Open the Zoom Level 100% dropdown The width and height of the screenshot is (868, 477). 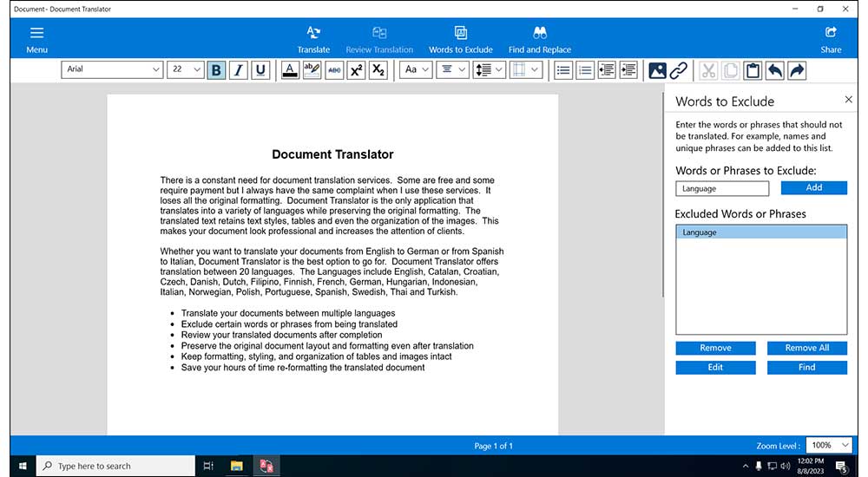point(831,445)
